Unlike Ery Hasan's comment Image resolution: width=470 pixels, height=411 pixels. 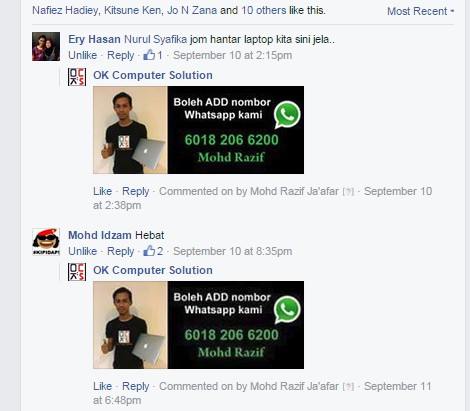[83, 55]
